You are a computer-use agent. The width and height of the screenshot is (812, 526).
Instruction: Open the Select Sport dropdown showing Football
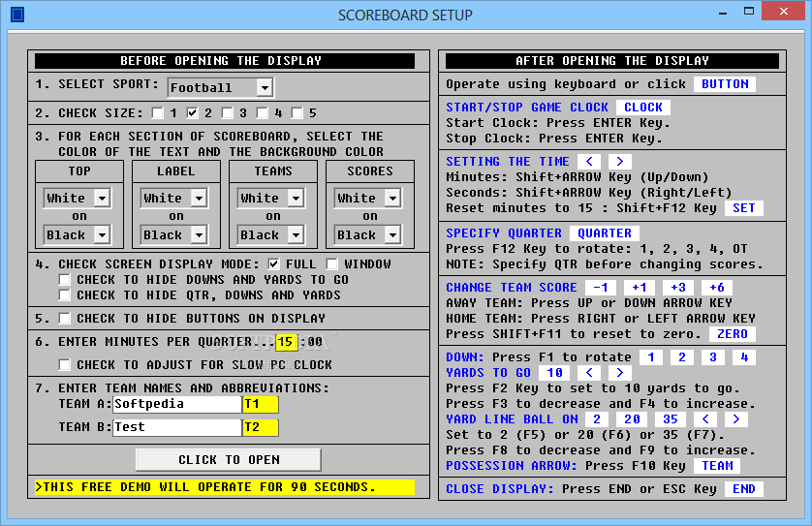[221, 87]
